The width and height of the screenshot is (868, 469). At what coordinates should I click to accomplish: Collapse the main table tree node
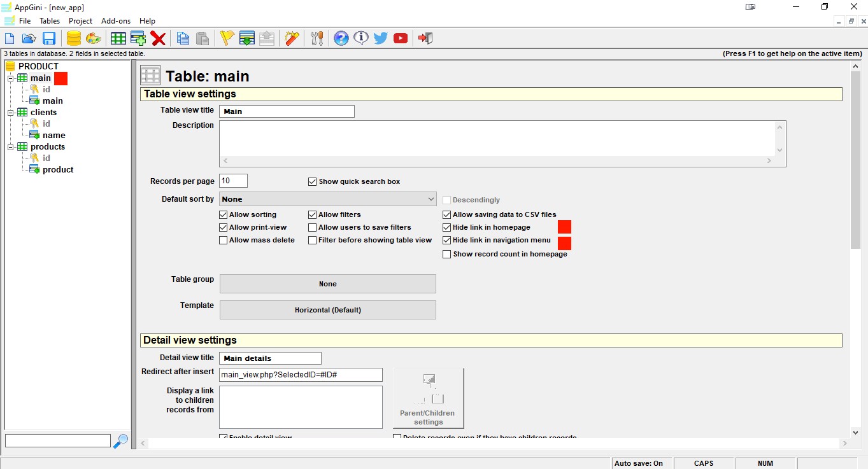coord(11,78)
